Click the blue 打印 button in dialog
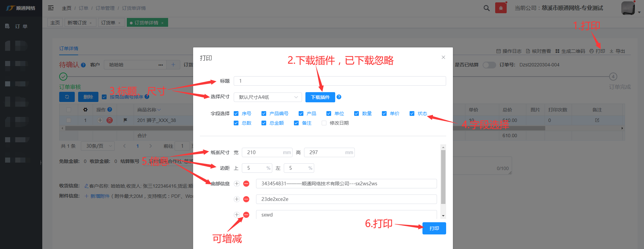Screen dimensions: 644x249 tap(434, 228)
